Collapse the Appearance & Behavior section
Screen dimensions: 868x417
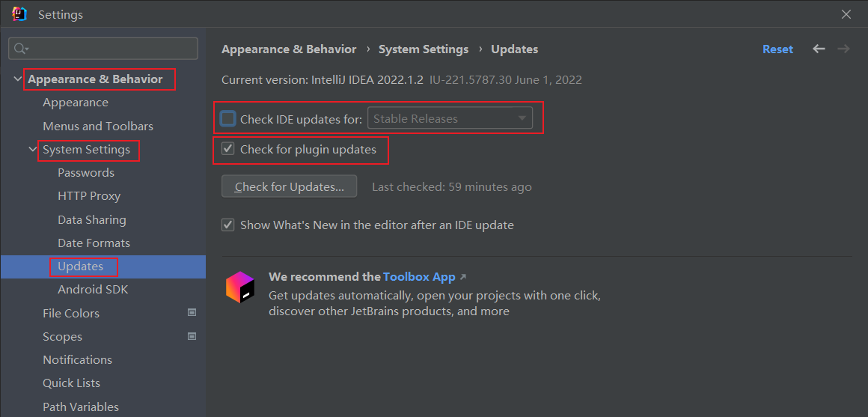[x=18, y=79]
